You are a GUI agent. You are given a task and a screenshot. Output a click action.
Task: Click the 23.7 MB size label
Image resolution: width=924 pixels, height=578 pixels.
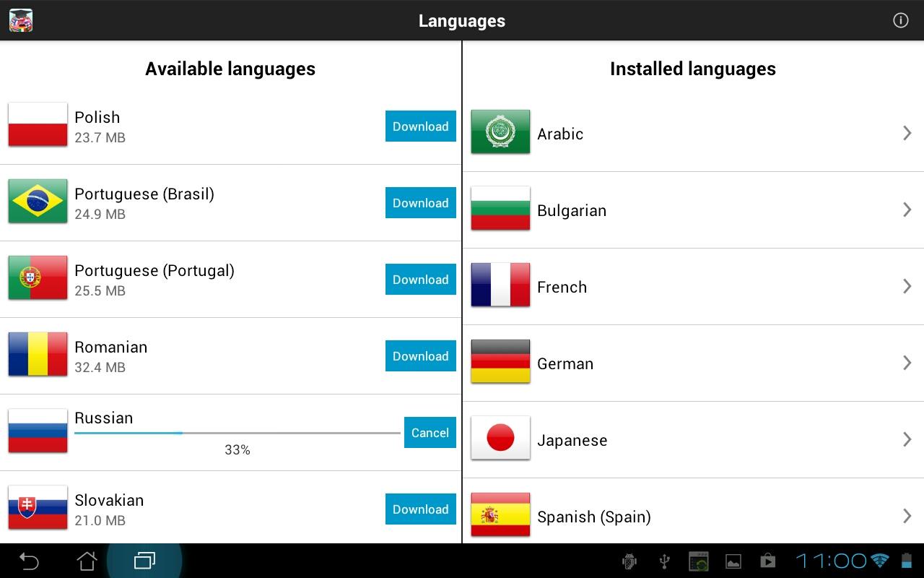100,137
